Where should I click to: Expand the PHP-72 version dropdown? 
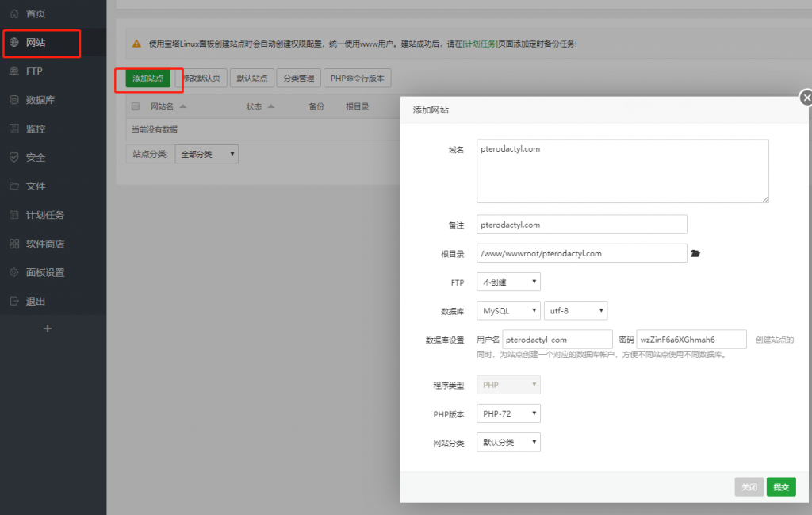[508, 413]
